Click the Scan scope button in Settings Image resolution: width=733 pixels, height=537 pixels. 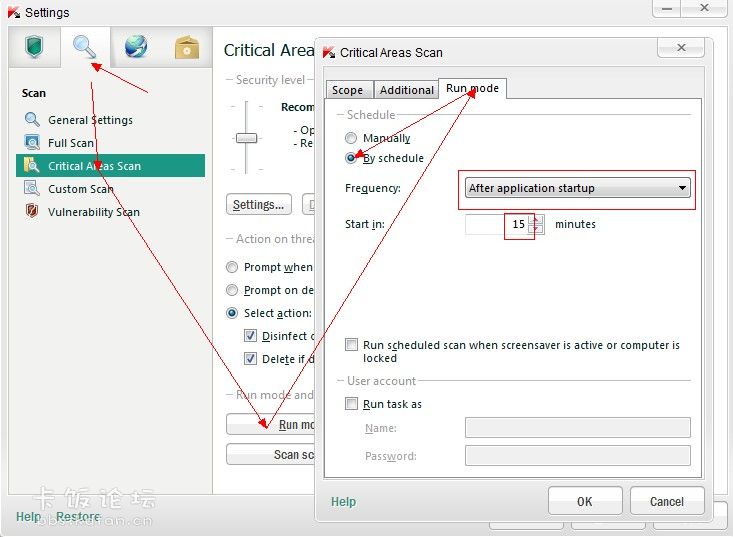(271, 454)
